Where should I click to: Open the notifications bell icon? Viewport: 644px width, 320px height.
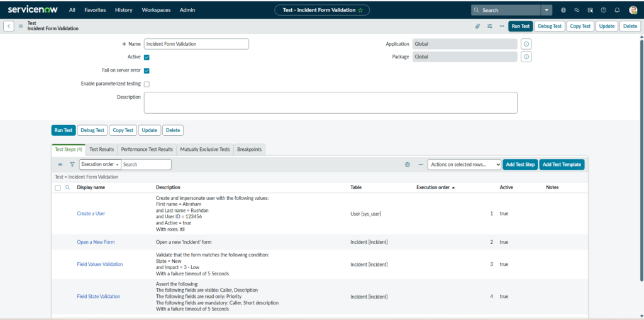coord(617,10)
